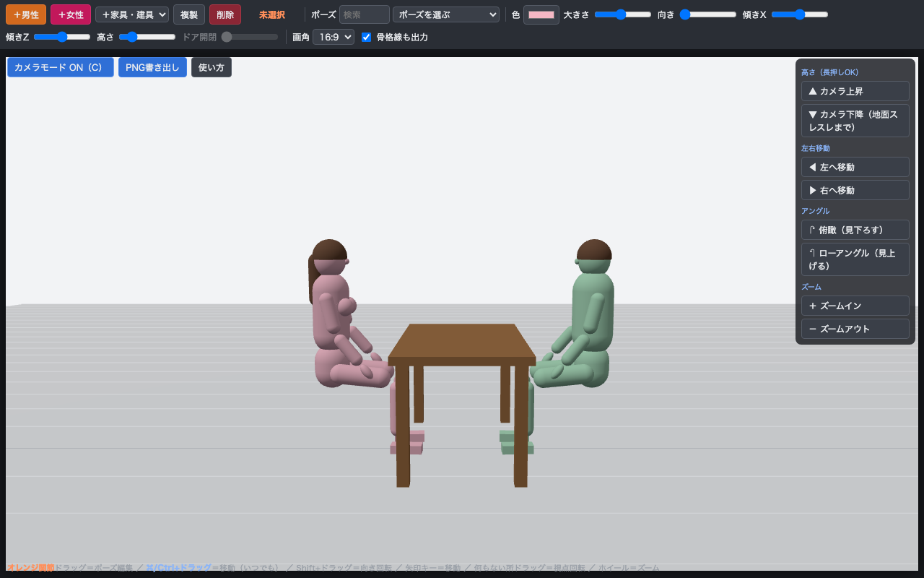Screen dimensions: 924x578
Task: Click ◀ 左へ移動 to move left
Action: pos(855,167)
